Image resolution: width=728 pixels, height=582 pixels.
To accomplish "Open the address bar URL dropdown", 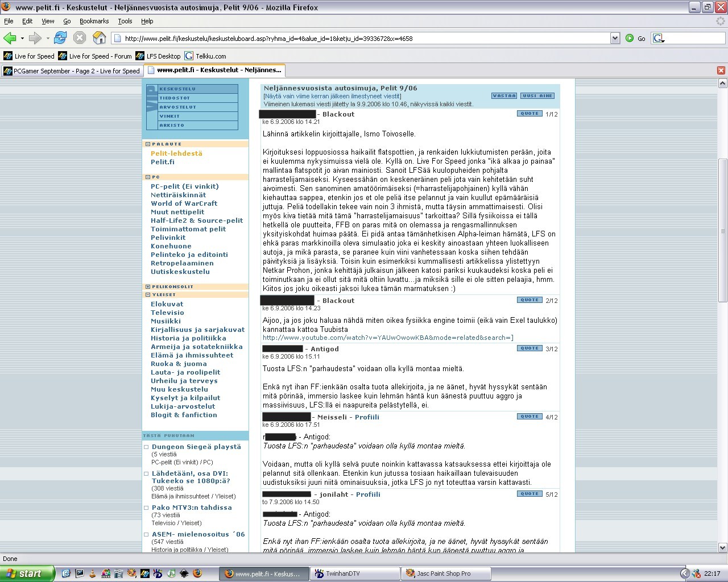I will (x=615, y=38).
